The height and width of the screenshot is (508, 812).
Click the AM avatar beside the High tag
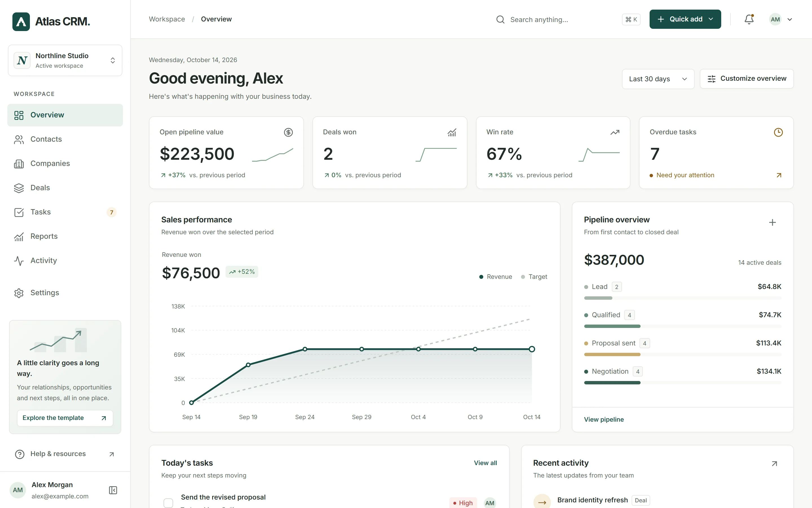pos(489,503)
